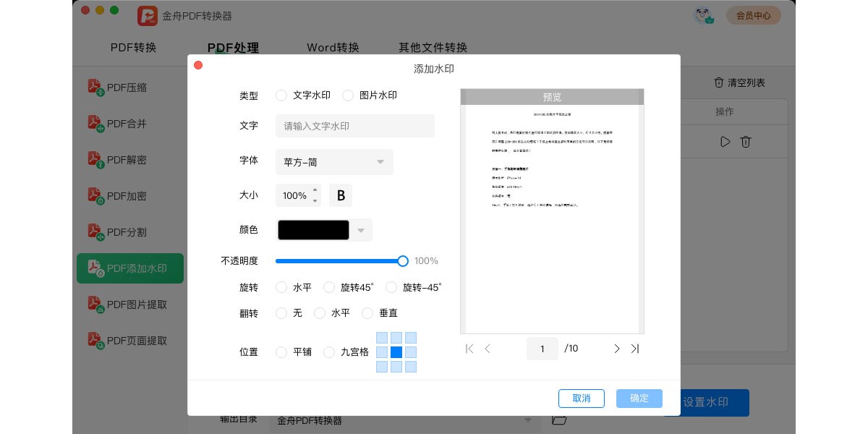Select the PDF解密 sidebar icon
This screenshot has width=868, height=434.
pos(96,160)
